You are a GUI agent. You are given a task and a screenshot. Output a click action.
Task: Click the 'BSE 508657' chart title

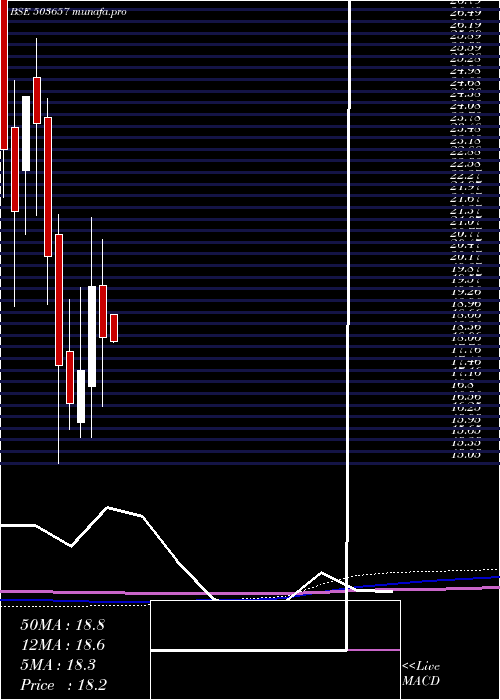[x=39, y=12]
